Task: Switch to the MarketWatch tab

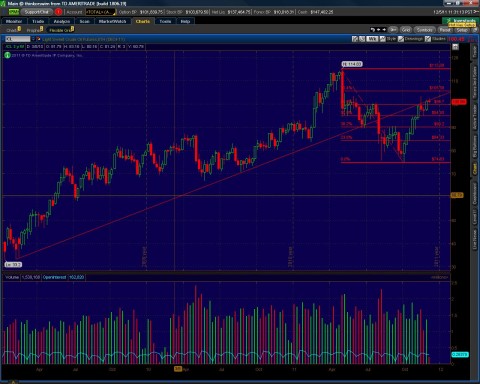Action: click(x=112, y=21)
